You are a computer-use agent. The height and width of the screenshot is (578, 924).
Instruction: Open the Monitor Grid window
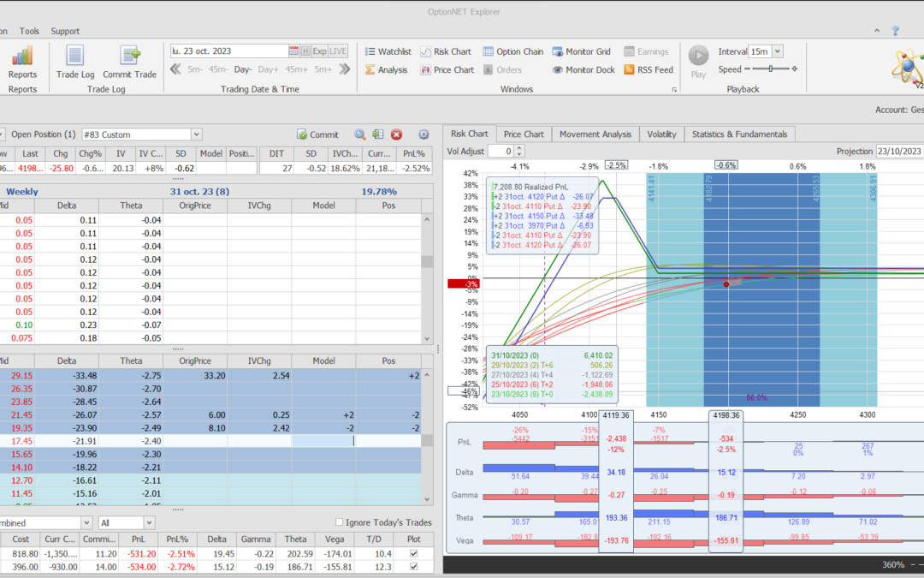click(x=582, y=51)
